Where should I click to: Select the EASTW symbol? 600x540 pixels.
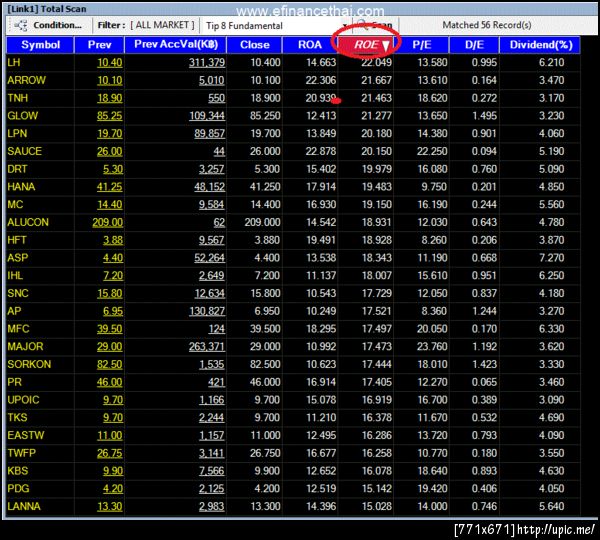[x=26, y=435]
